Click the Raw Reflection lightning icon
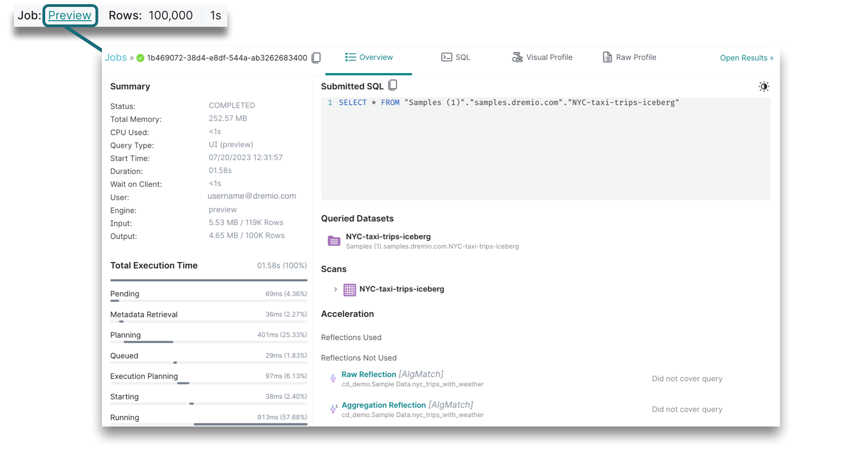 (333, 379)
